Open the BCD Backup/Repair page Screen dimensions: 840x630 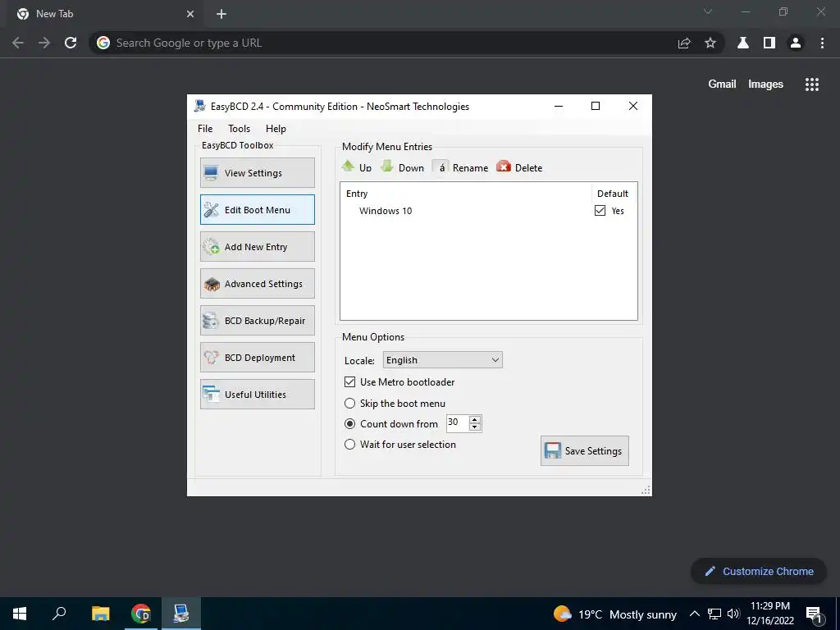[x=257, y=321]
